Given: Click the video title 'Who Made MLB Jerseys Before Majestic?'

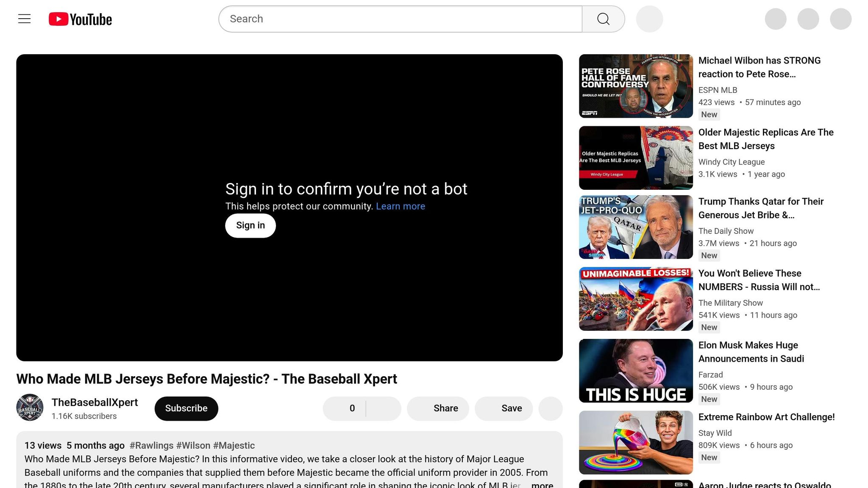Looking at the screenshot, I should click(x=206, y=379).
